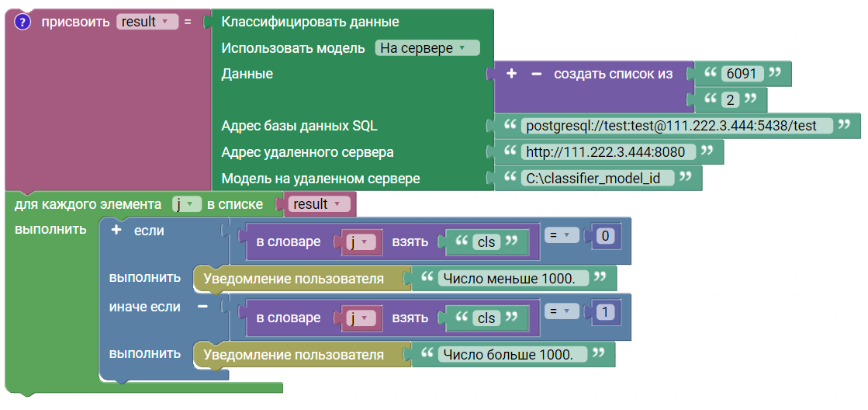Edit the 'Число меньше 1000.' text field
Screen dimensions: 868x410
tap(513, 278)
